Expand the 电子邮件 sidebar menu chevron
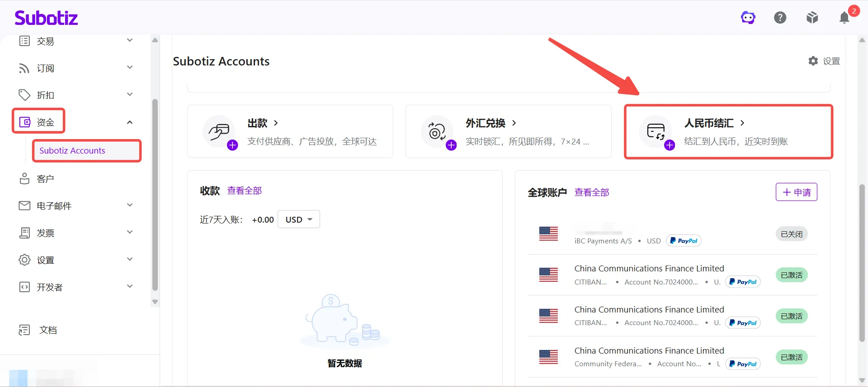The height and width of the screenshot is (387, 868). point(130,205)
